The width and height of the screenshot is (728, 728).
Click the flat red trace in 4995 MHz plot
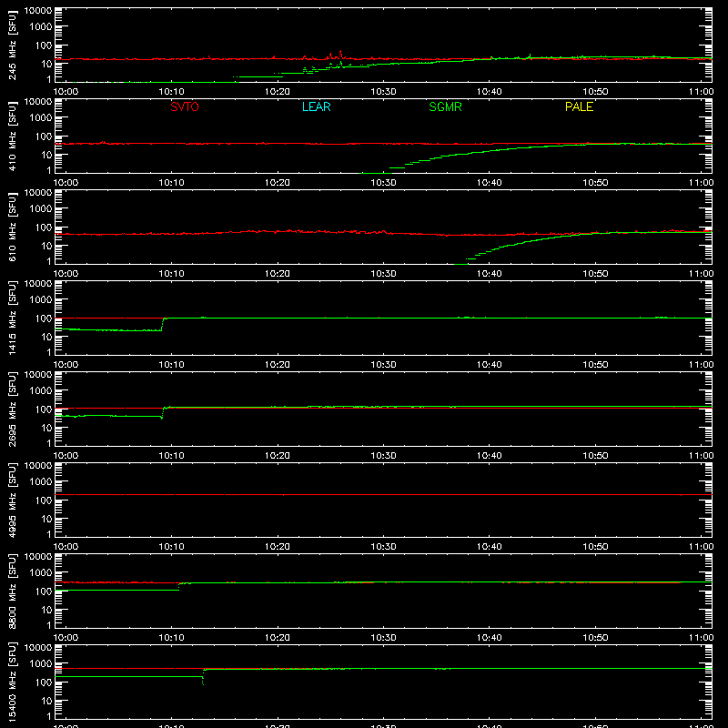click(x=383, y=495)
